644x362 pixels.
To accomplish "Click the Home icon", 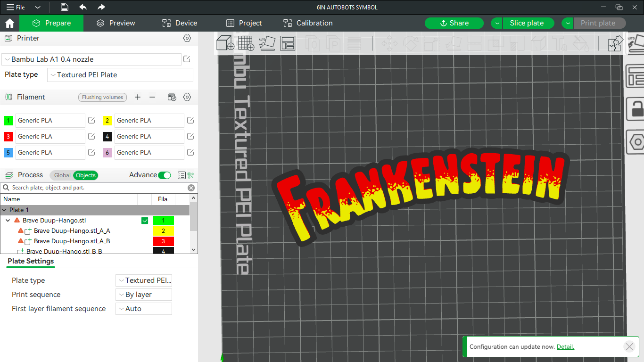I will (x=9, y=23).
